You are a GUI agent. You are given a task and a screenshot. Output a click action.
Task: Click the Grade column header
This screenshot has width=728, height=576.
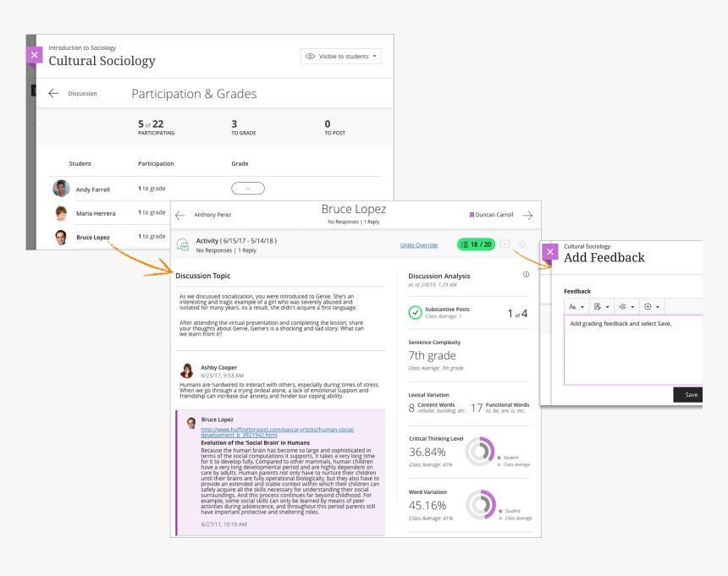click(x=240, y=164)
